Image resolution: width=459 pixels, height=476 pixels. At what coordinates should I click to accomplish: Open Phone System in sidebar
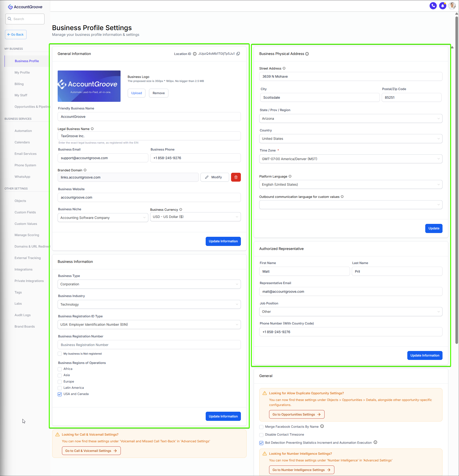(25, 165)
